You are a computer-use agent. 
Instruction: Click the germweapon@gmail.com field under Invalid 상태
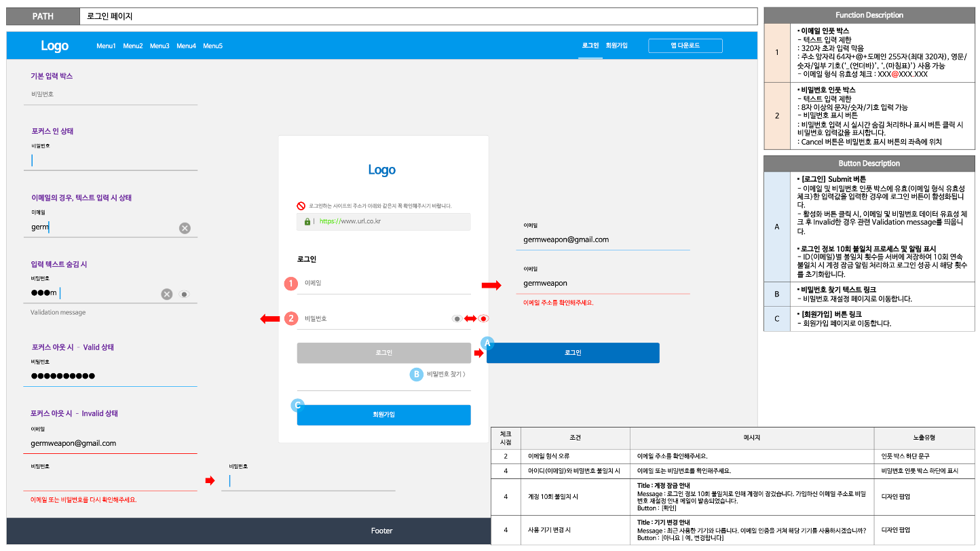pos(111,443)
